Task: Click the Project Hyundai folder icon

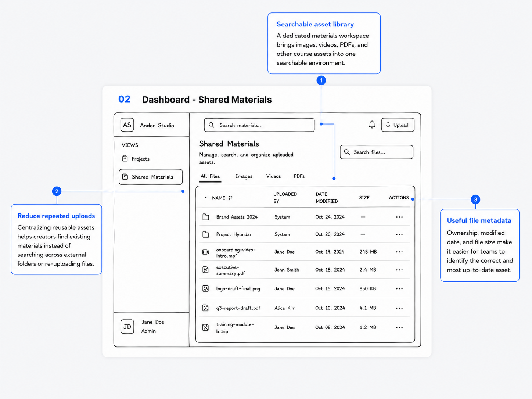Action: pyautogui.click(x=206, y=234)
